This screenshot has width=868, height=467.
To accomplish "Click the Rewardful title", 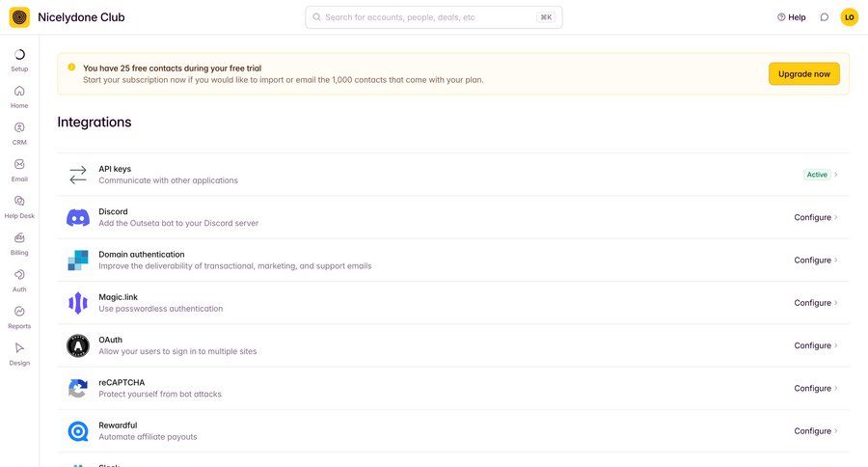I will (x=118, y=425).
